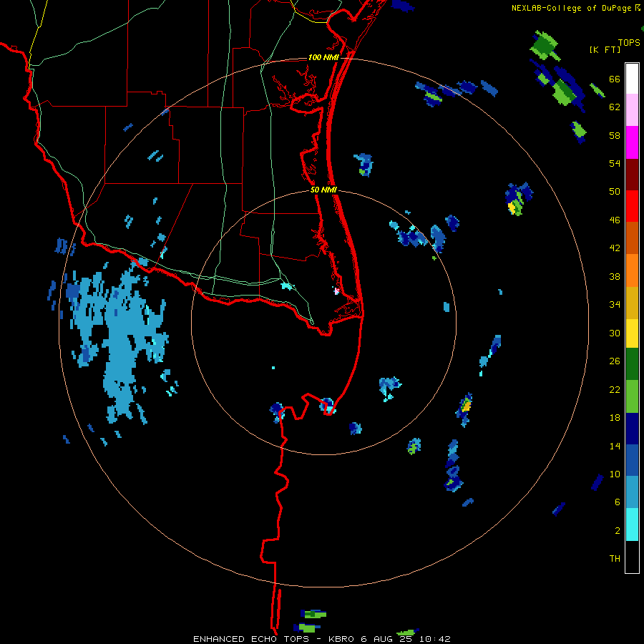Viewport: 644px width, 644px height.
Task: Click the legend value "38"
Action: (x=615, y=276)
